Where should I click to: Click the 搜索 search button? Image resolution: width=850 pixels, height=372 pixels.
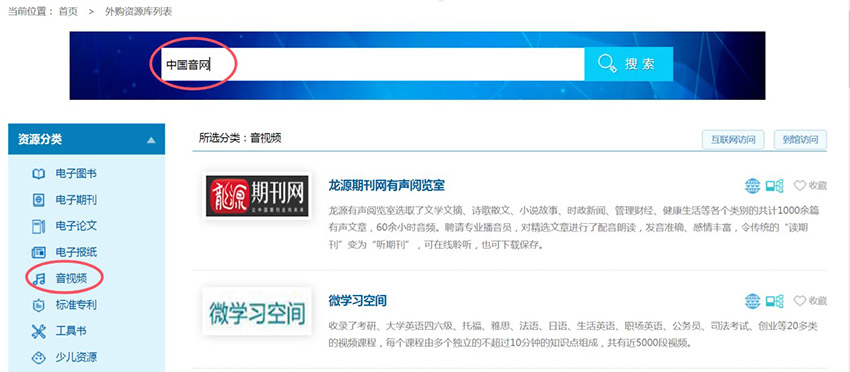[x=628, y=64]
